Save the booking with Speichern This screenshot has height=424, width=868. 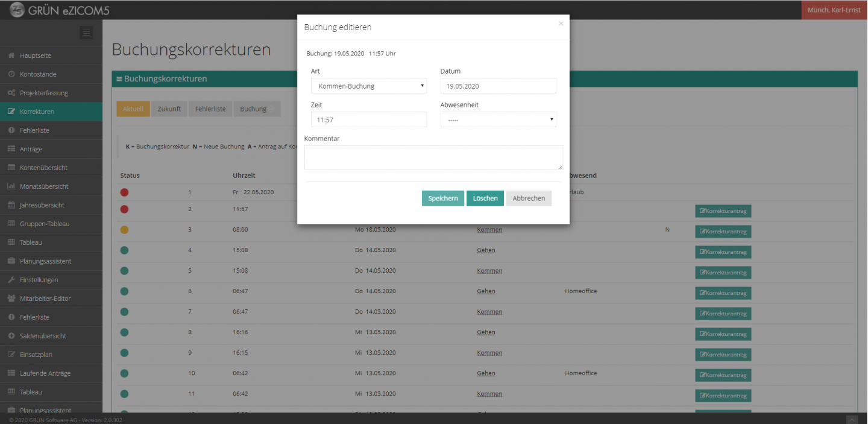(x=443, y=198)
